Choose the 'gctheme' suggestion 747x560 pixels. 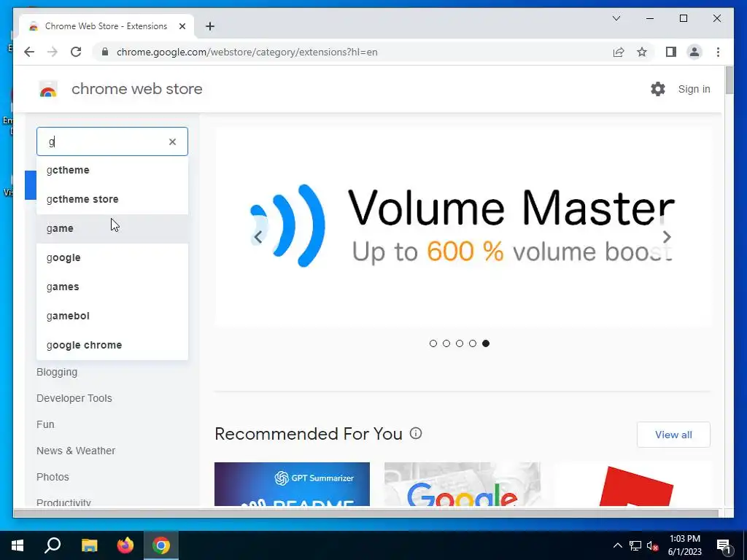pos(112,170)
